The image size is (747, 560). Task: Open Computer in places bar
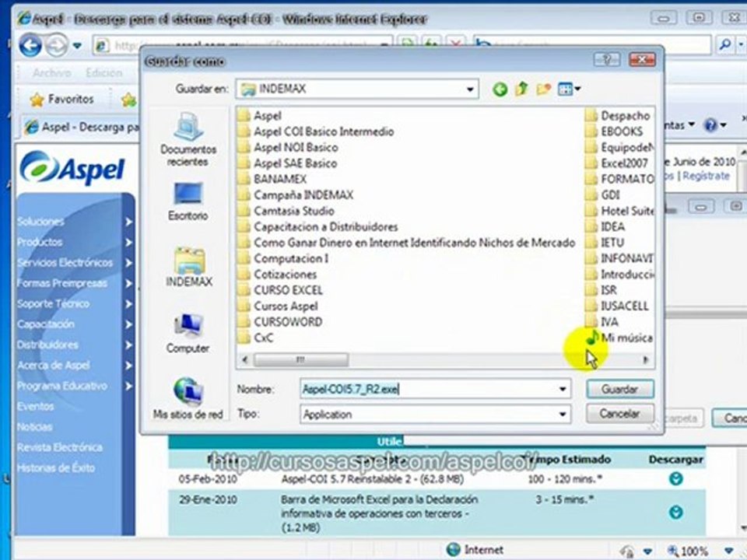[188, 334]
